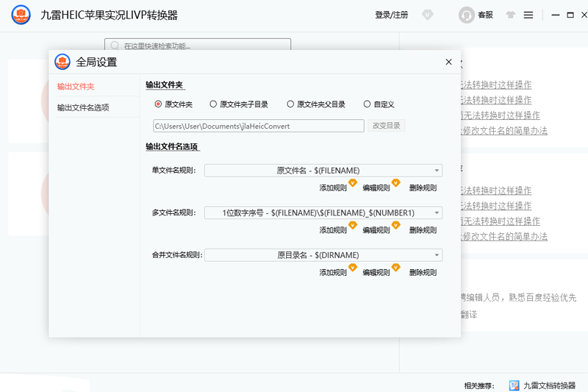Screen dimensions: 588x392
Task: Open 九雷文档转换器 recommendation icon
Action: 514,385
